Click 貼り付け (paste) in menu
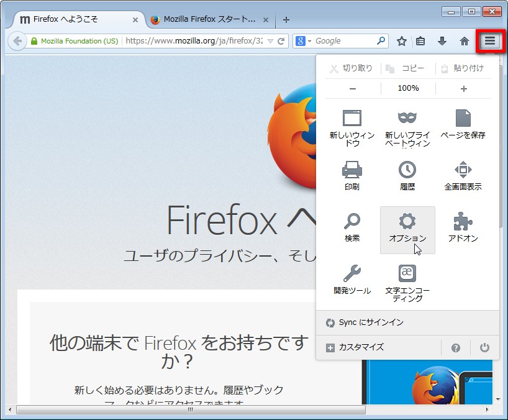The width and height of the screenshot is (508, 420). point(463,68)
